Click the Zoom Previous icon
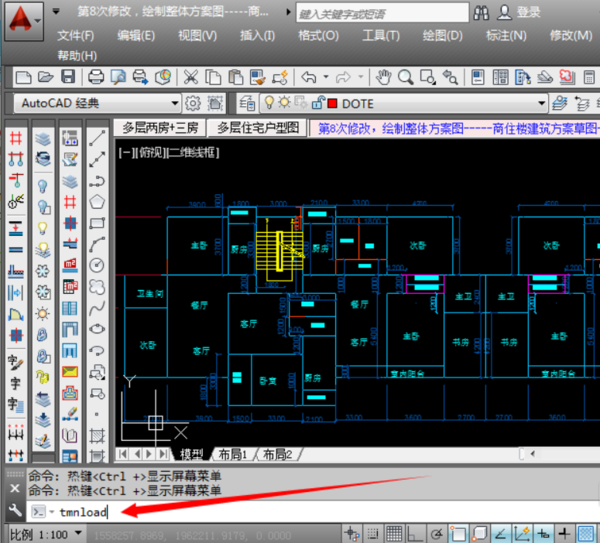Image resolution: width=600 pixels, height=543 pixels. [450, 77]
